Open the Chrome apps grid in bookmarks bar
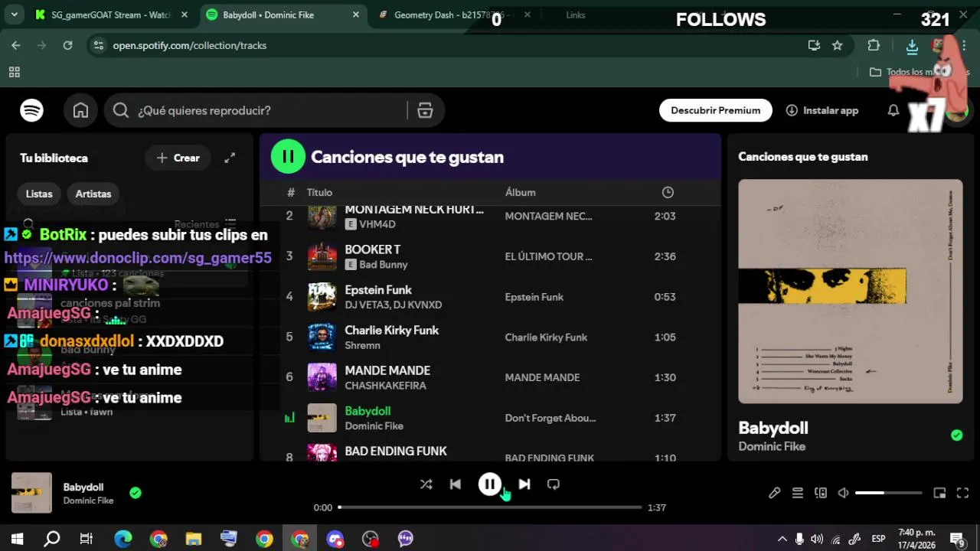The height and width of the screenshot is (551, 980). [x=14, y=72]
